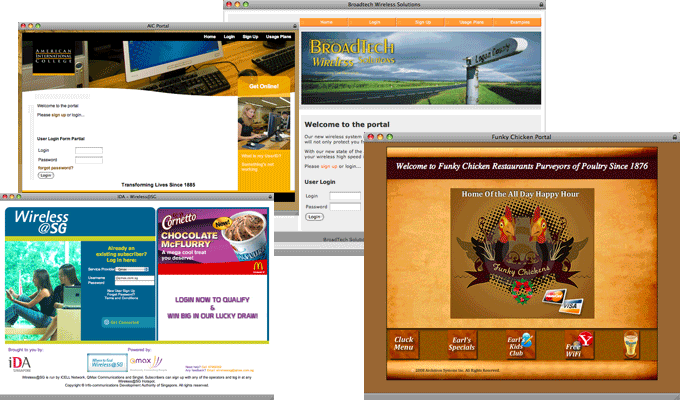Screen dimensions: 680x400
Task: Select Sign Up tab in Broadtech navigation
Action: point(421,22)
